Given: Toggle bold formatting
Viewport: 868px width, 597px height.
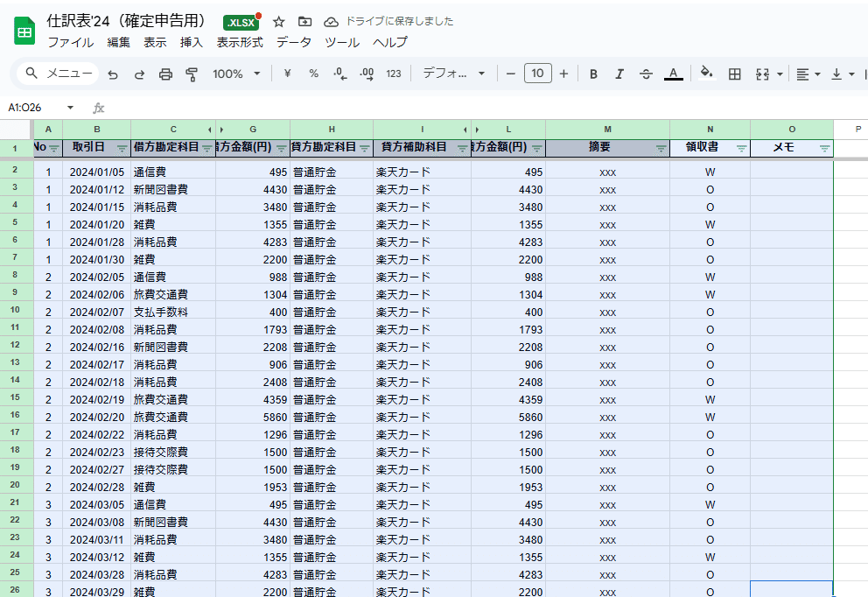Looking at the screenshot, I should (593, 74).
